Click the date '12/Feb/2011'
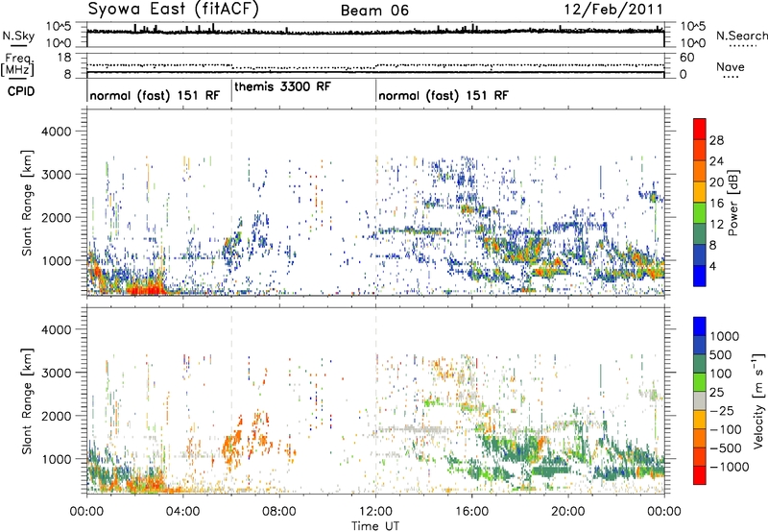Image resolution: width=768 pixels, height=532 pixels. [x=613, y=10]
